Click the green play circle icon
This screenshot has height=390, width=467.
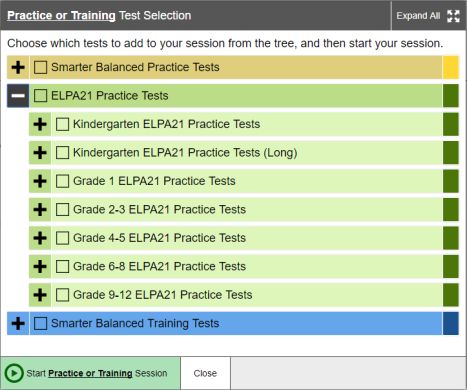[14, 373]
